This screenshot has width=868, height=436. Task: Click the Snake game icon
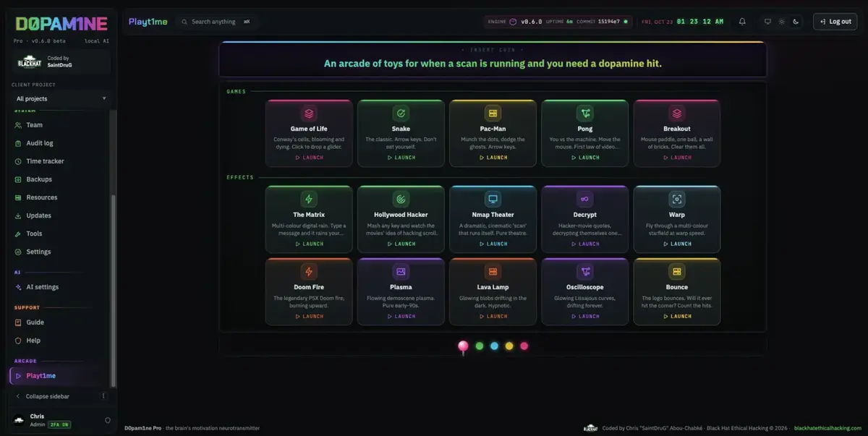[x=401, y=114]
